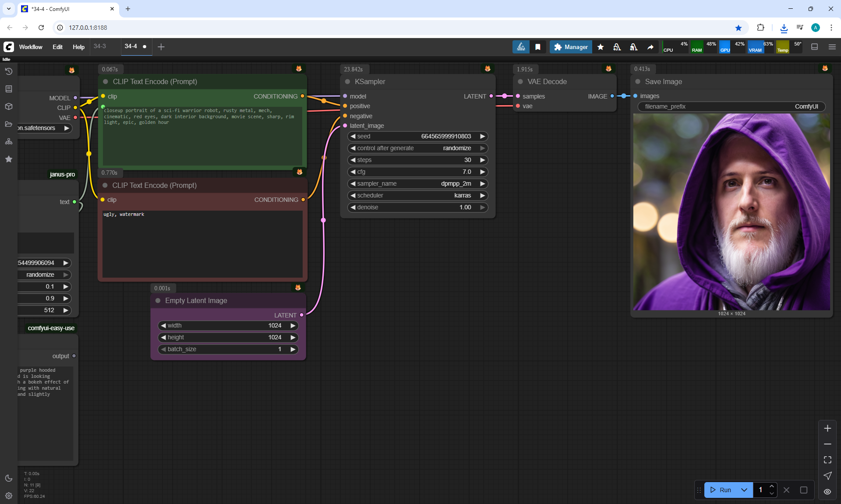Click the share arrow icon in toolbar
The width and height of the screenshot is (841, 504).
[x=650, y=47]
